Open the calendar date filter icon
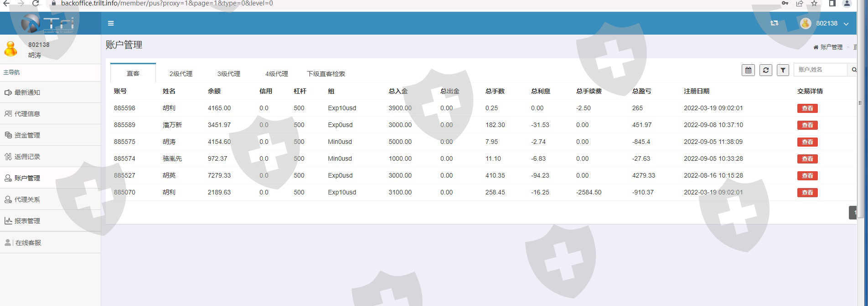Screen dimensions: 868x306 (748, 70)
